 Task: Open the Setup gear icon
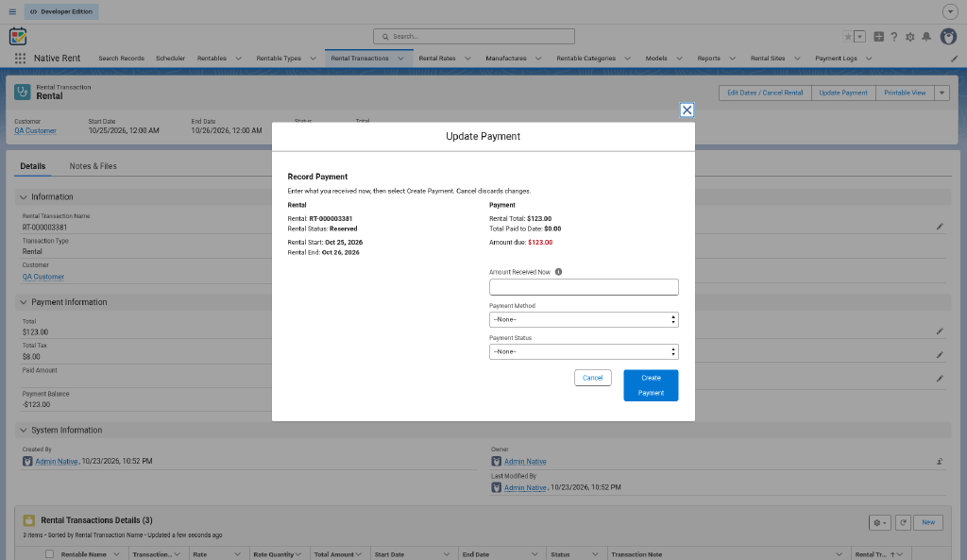[x=909, y=37]
